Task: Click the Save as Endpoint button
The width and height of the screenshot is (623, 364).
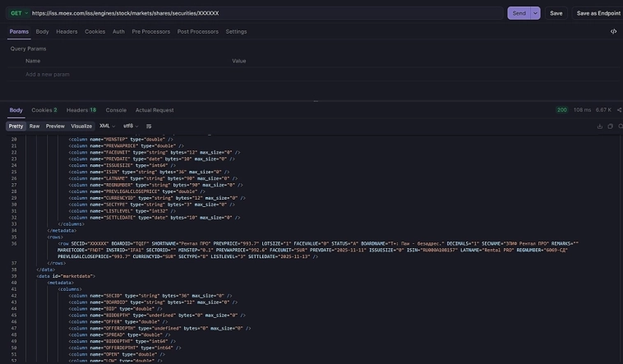Action: coord(598,13)
